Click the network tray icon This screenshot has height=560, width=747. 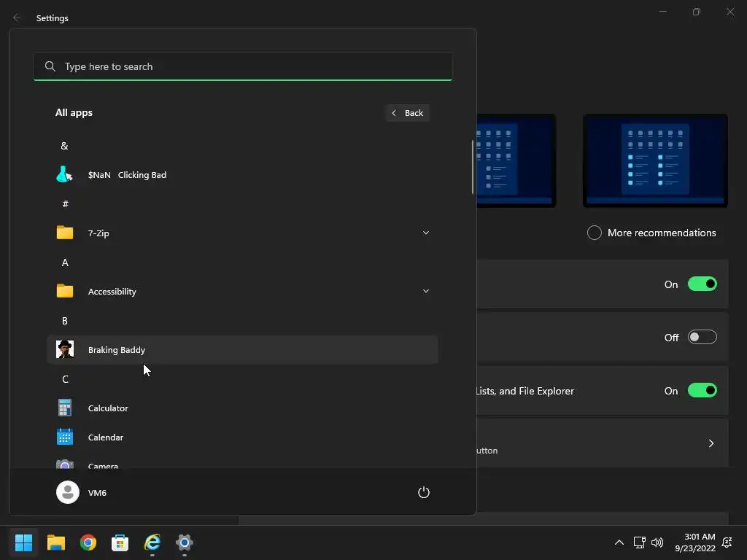(639, 542)
